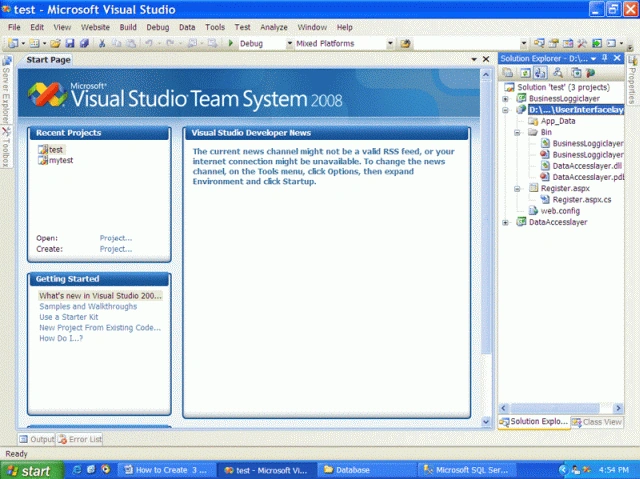Open the Toolbox wrench-and-hammer toolbar icon
This screenshot has width=640, height=479.
[582, 43]
